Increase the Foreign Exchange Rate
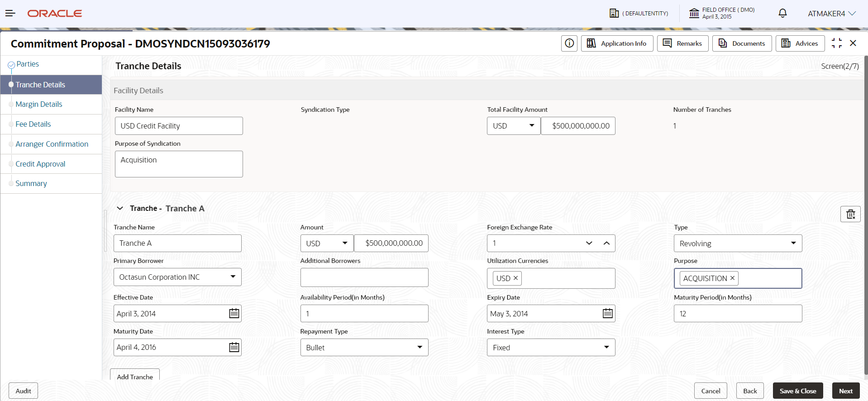Viewport: 868px width, 401px height. [606, 243]
